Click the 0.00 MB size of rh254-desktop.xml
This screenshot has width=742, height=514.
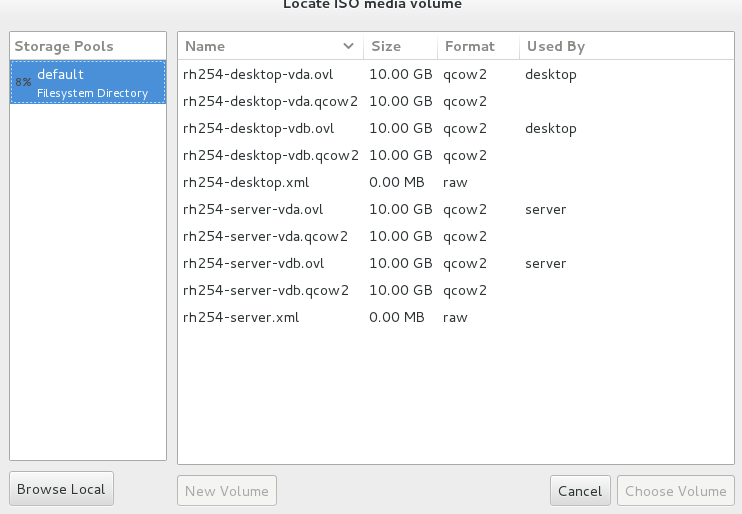[x=397, y=182]
